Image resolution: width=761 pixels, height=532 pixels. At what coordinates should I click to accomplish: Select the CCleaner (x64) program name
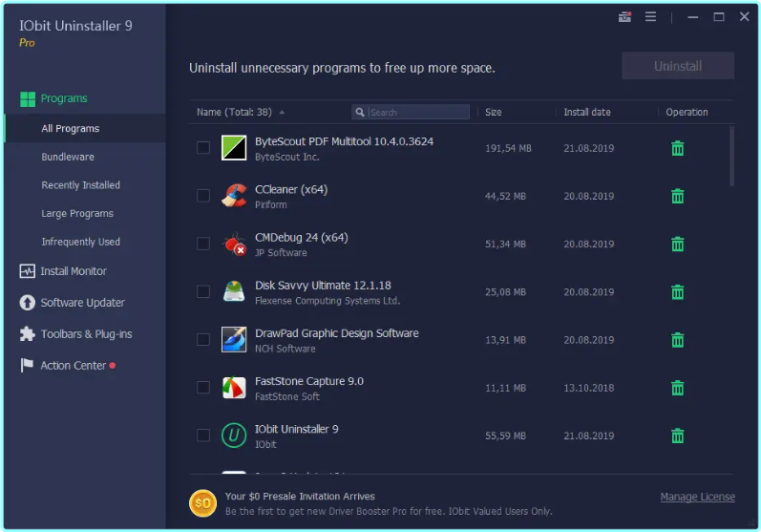[291, 189]
